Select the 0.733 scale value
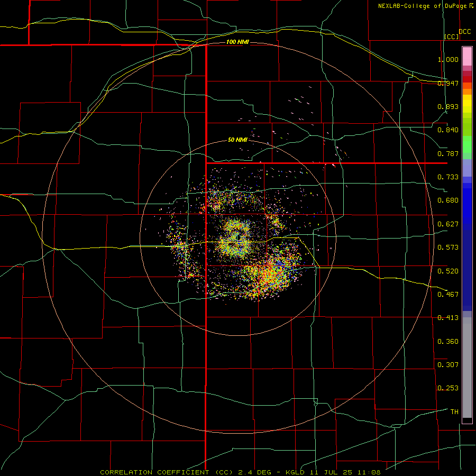The height and width of the screenshot is (476, 476). [448, 177]
